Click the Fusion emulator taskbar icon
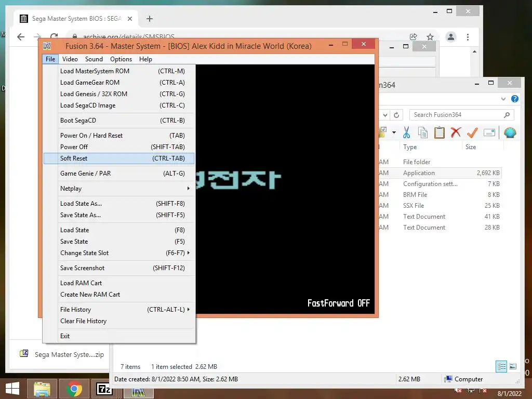Image resolution: width=532 pixels, height=399 pixels. (138, 392)
